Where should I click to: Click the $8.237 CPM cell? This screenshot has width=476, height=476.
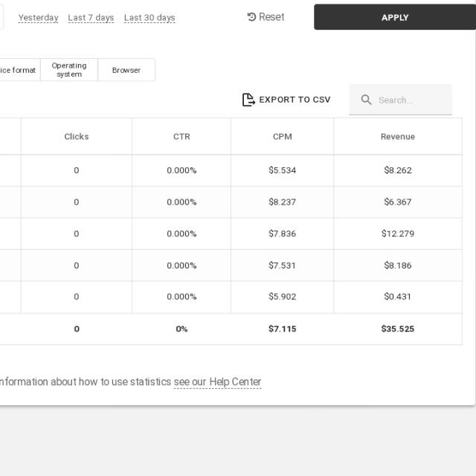282,202
